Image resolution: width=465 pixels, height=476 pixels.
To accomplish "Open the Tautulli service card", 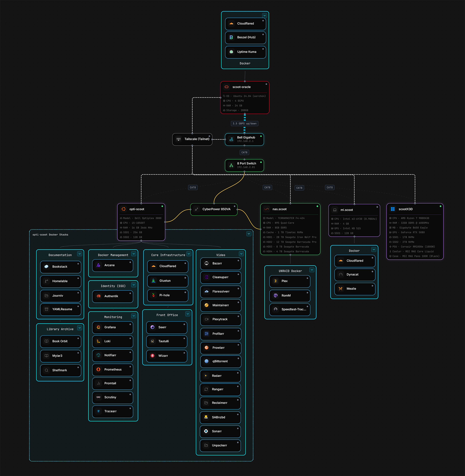I will [x=167, y=341].
